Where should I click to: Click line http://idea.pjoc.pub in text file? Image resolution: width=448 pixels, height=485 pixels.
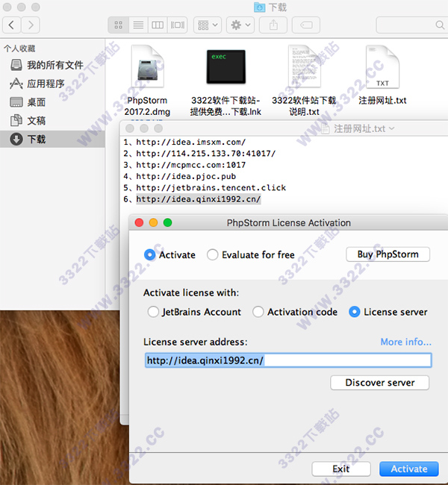point(186,176)
